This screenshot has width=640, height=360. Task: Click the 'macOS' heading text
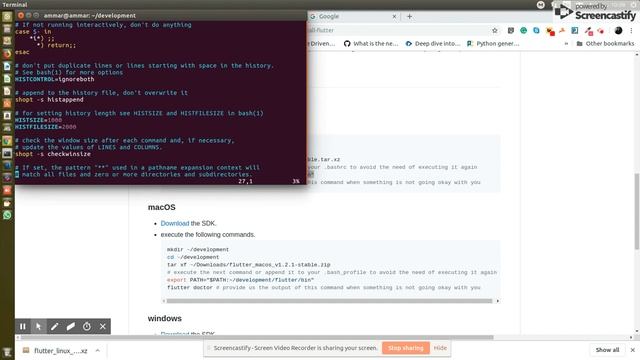(162, 207)
